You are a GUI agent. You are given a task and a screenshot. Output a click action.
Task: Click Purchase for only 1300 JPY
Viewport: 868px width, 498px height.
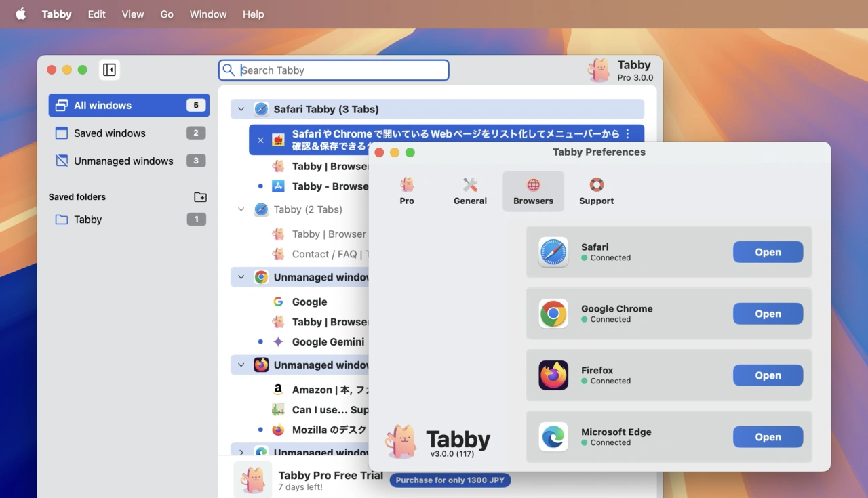[x=450, y=480]
